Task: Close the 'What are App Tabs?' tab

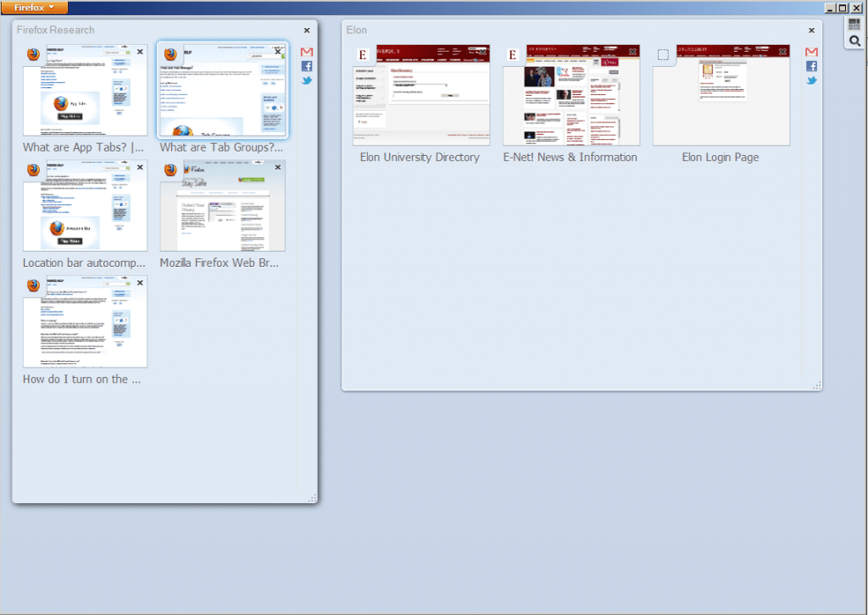Action: pyautogui.click(x=139, y=51)
